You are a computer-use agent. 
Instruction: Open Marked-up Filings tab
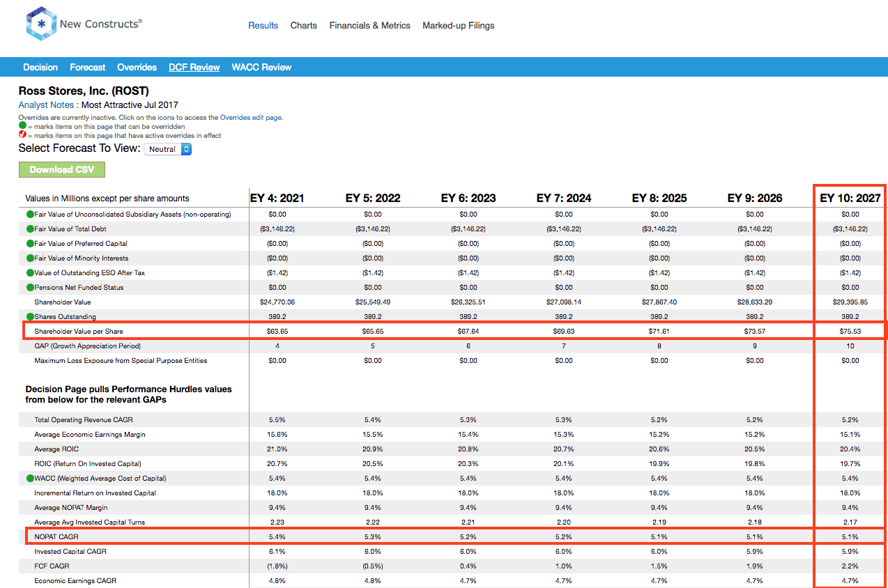pos(459,25)
